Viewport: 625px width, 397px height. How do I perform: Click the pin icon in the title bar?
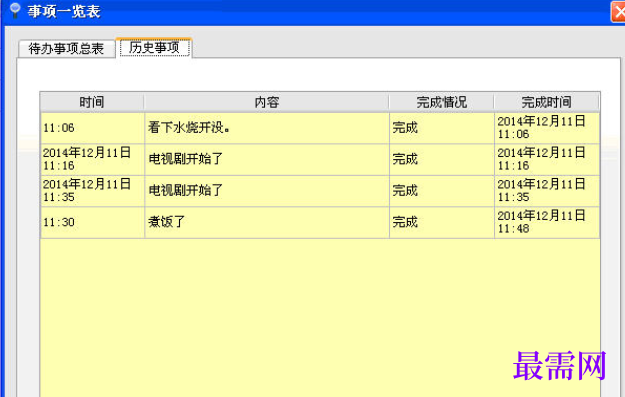[15, 10]
